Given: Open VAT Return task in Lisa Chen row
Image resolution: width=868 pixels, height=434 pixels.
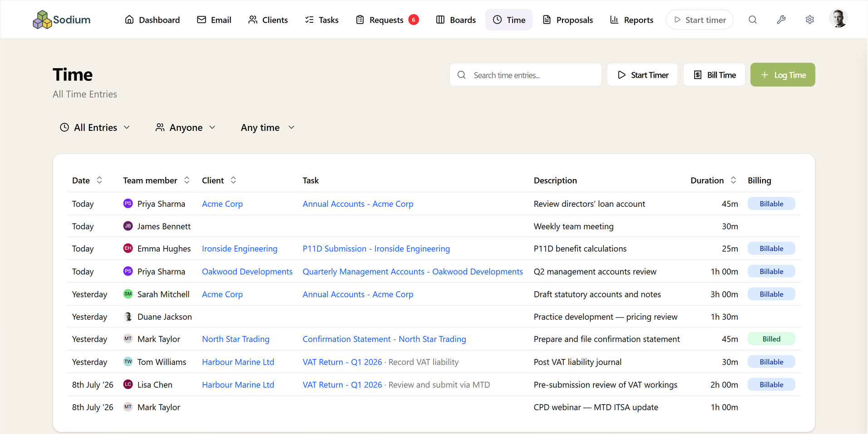Looking at the screenshot, I should (342, 385).
